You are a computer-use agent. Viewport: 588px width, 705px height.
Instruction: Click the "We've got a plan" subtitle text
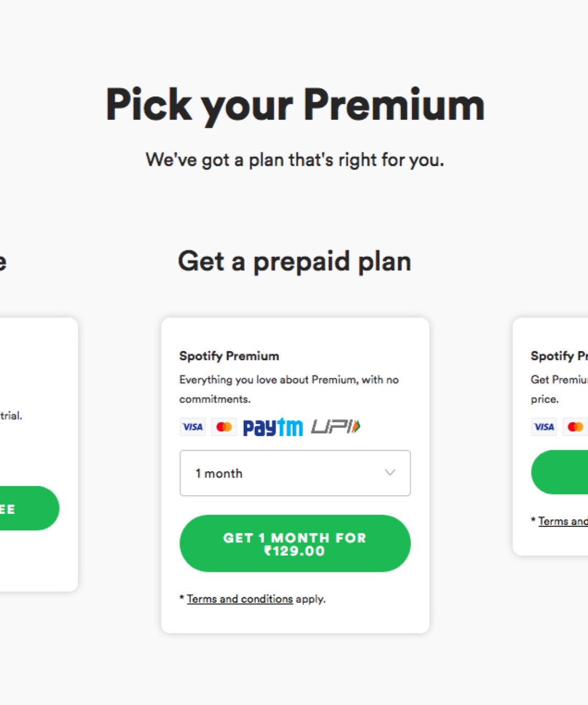295,160
